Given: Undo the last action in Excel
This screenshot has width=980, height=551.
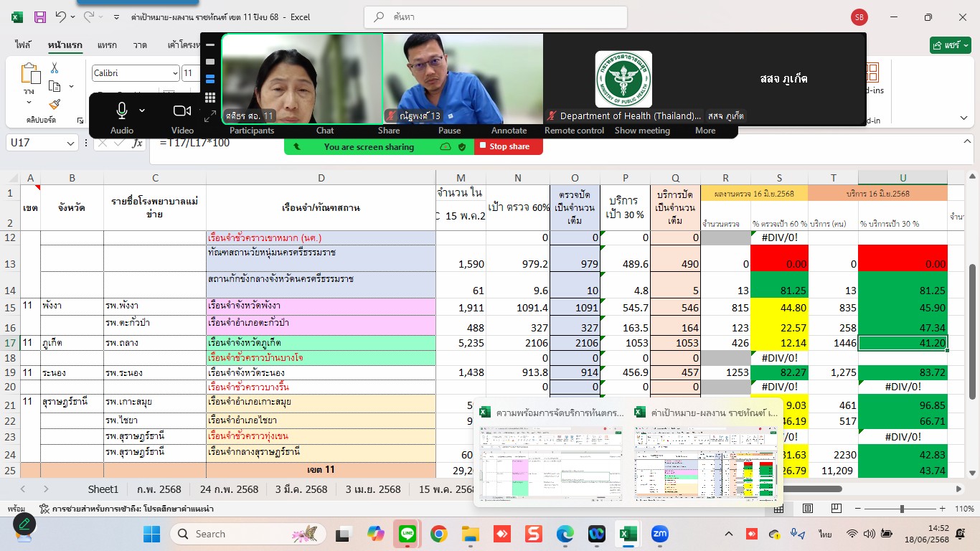Looking at the screenshot, I should click(x=61, y=17).
